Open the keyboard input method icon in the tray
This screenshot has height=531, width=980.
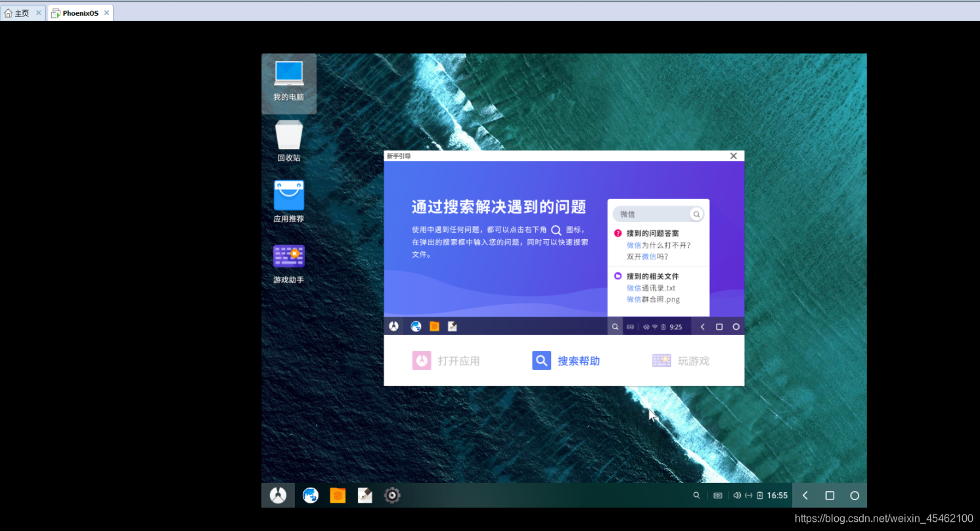point(718,496)
